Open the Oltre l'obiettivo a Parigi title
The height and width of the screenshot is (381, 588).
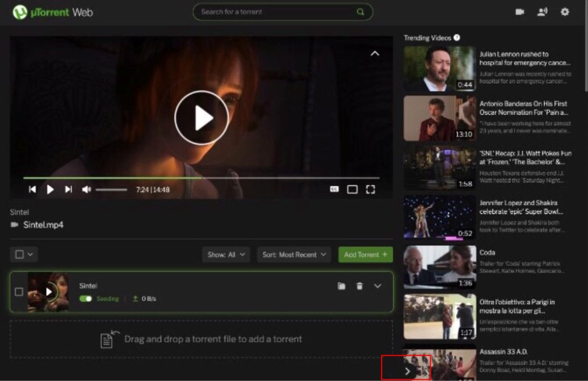(x=517, y=306)
